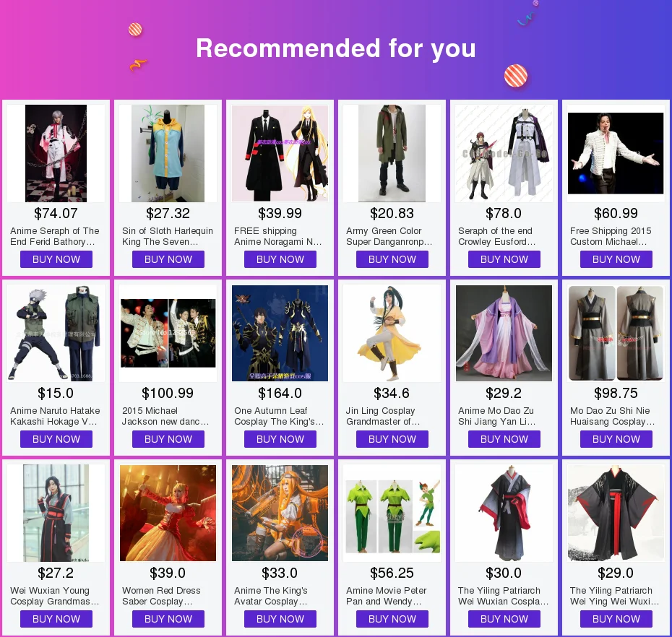The height and width of the screenshot is (637, 672).
Task: Open the Ferid Bathory costume thumbnail
Action: (x=56, y=153)
